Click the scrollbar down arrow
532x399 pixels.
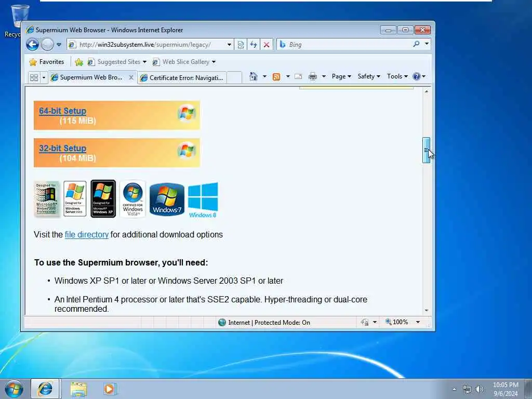427,311
